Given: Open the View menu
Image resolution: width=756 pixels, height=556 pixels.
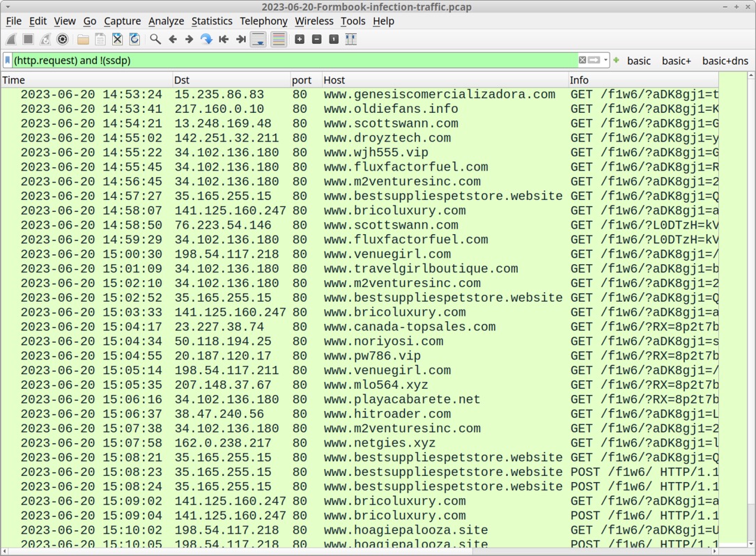Looking at the screenshot, I should (65, 21).
